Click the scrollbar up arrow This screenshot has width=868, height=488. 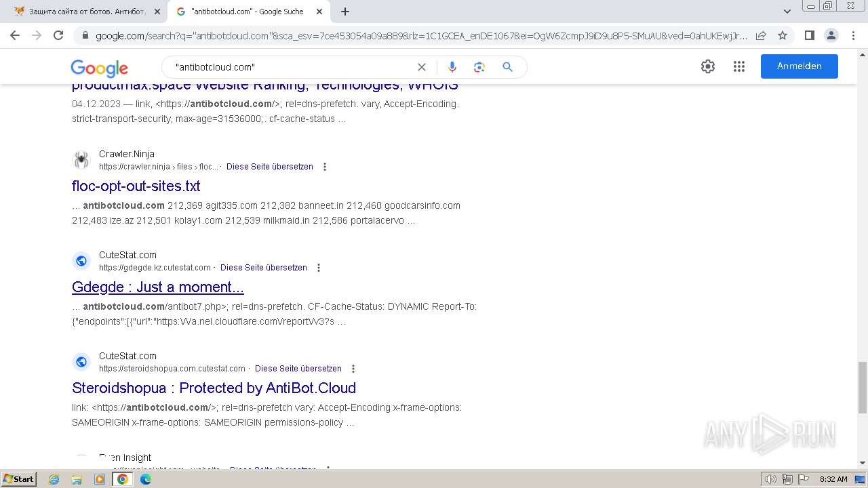[862, 54]
